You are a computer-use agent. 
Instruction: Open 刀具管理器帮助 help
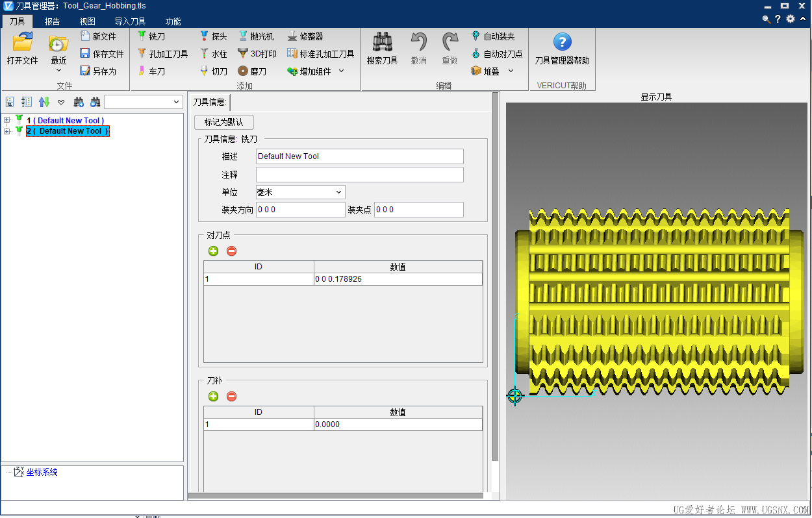click(x=562, y=43)
